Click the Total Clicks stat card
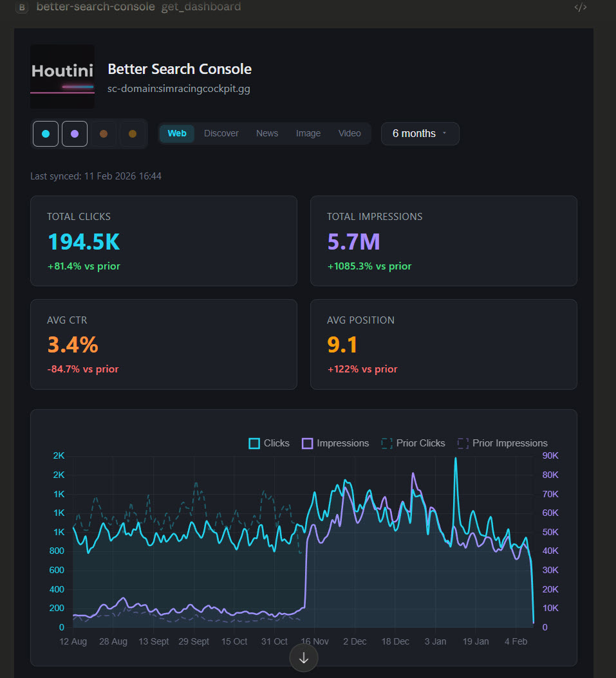This screenshot has height=678, width=616. [163, 241]
